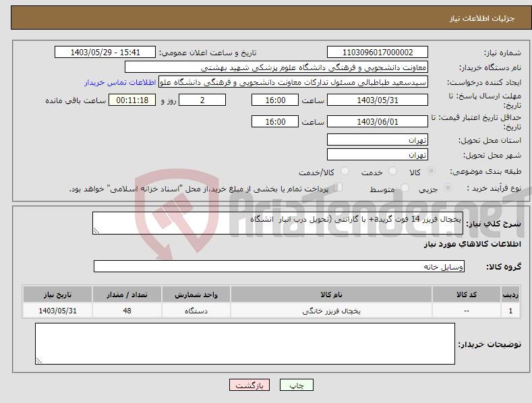Click the item name یخچال فریزر خانگی cell
This screenshot has width=532, height=403.
coord(331,311)
